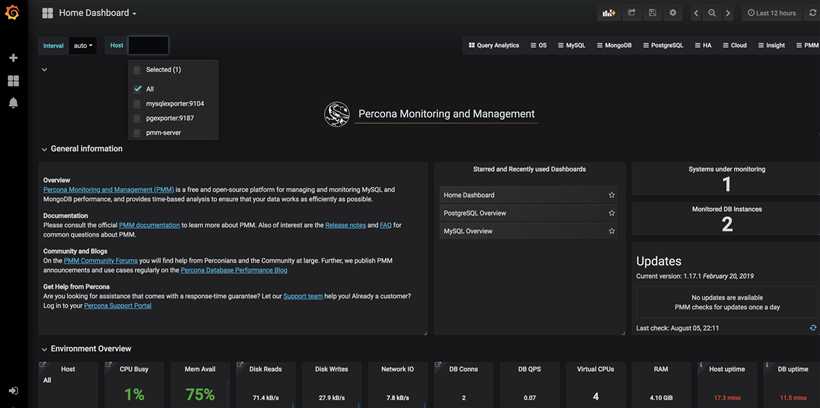
Task: Check the pmm-server host option
Action: pos(137,133)
